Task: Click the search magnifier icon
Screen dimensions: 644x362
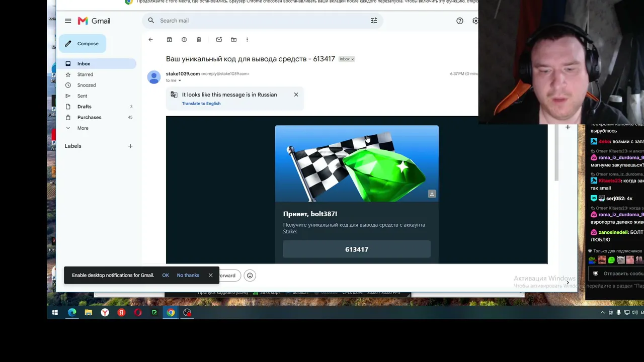Action: point(151,21)
